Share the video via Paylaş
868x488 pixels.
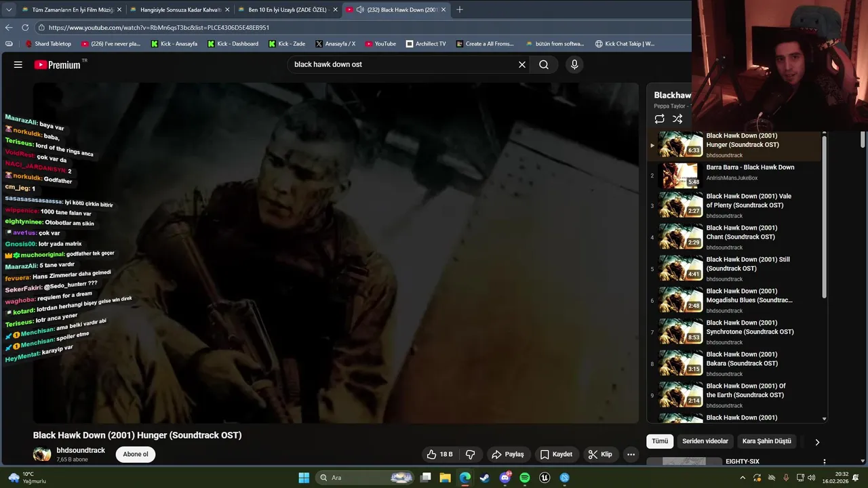508,454
